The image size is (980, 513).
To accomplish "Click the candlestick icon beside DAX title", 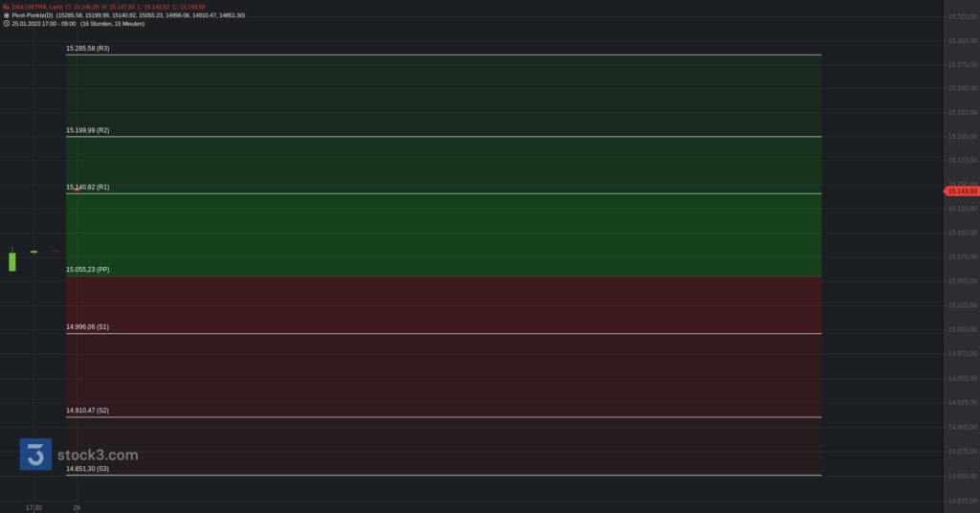I will (7, 7).
